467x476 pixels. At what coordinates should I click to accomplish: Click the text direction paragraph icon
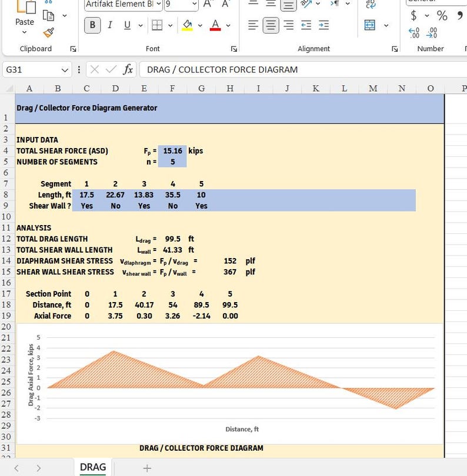pyautogui.click(x=335, y=4)
